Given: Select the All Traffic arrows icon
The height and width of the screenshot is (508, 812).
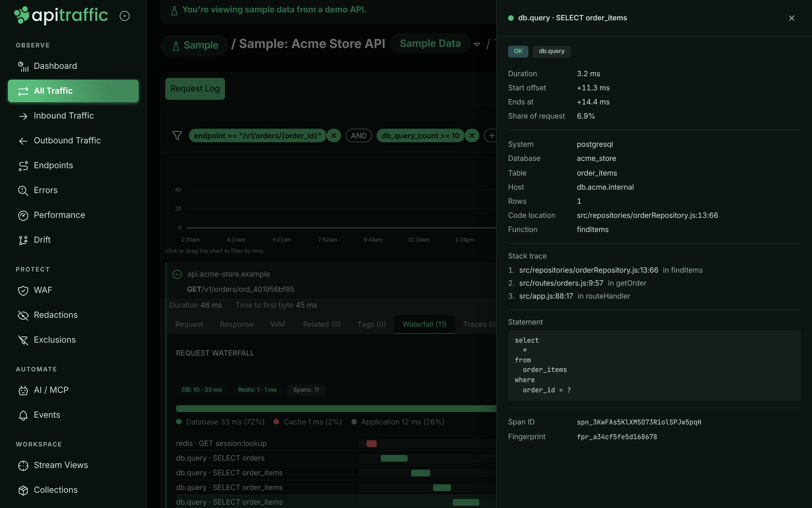Looking at the screenshot, I should point(23,91).
